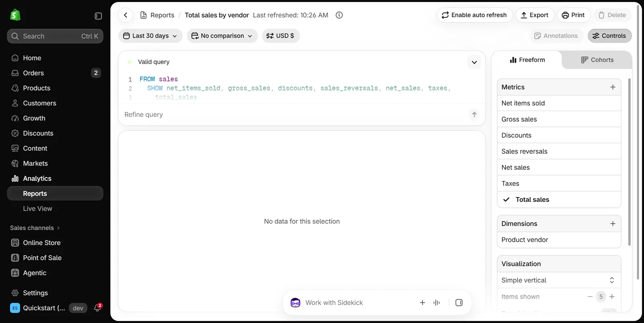Open Sidekick side panel icon
This screenshot has height=323, width=644.
click(459, 302)
